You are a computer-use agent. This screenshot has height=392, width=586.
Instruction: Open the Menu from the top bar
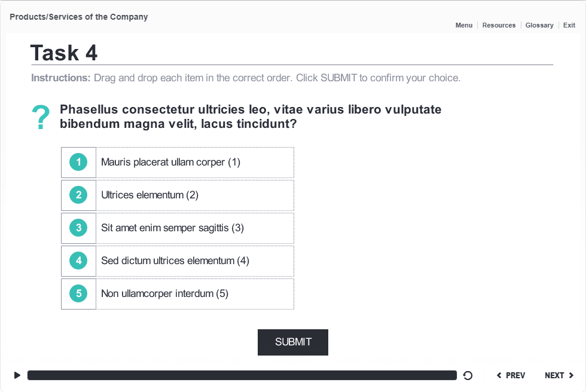click(464, 25)
